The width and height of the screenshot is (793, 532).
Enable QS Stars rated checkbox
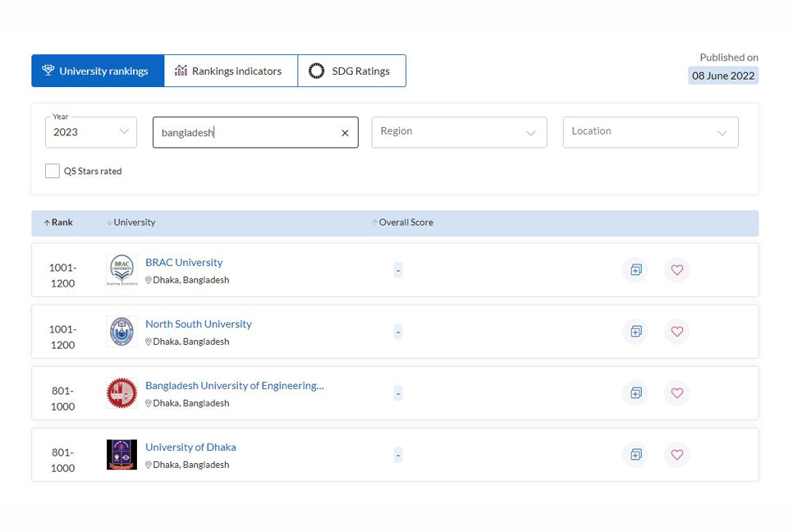[x=52, y=171]
